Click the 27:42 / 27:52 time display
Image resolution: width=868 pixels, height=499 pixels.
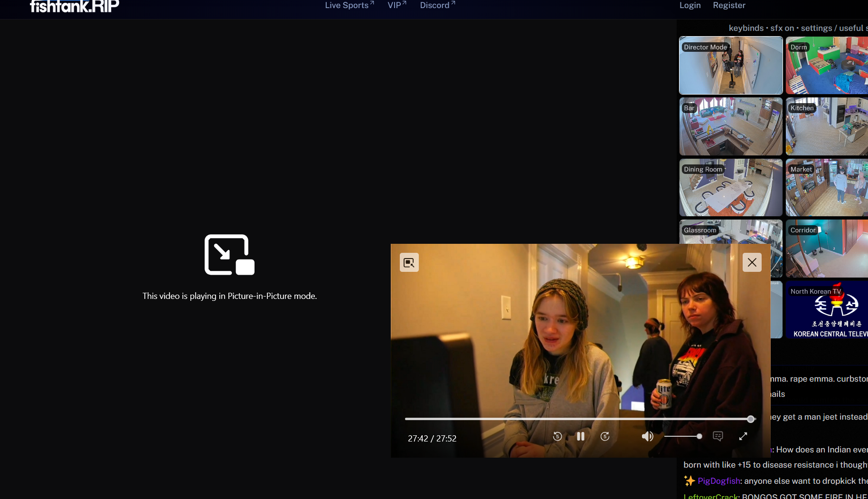432,439
